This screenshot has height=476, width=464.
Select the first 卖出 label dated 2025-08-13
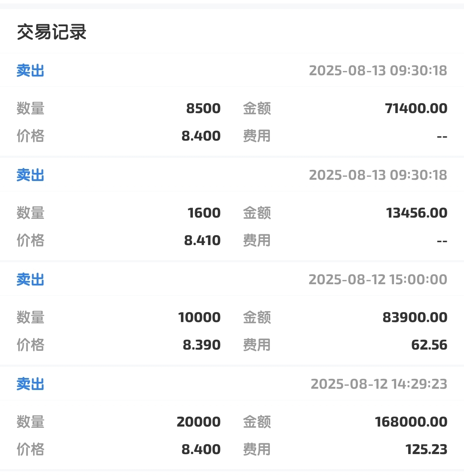(31, 71)
